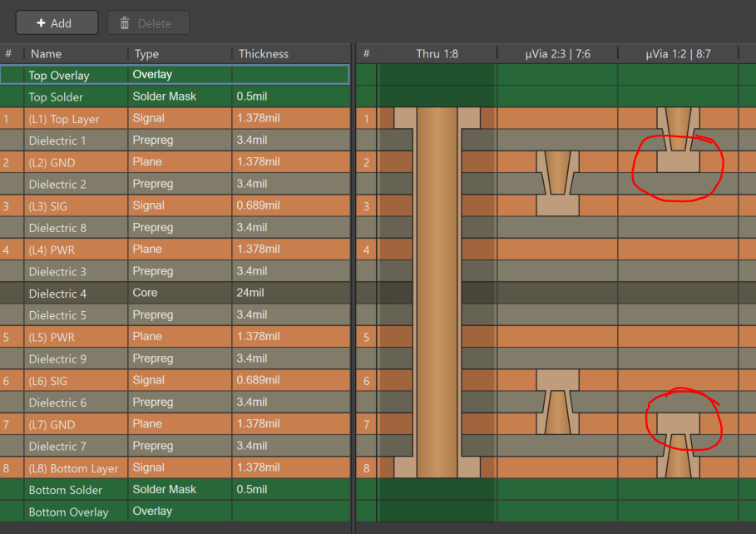Select the µVia graphic between layers 6 and 7

tap(557, 402)
